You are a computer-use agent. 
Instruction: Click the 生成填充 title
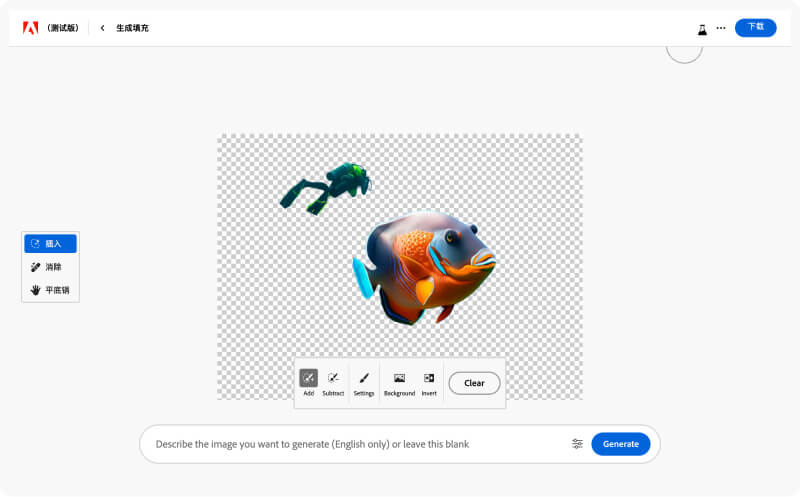[x=132, y=28]
